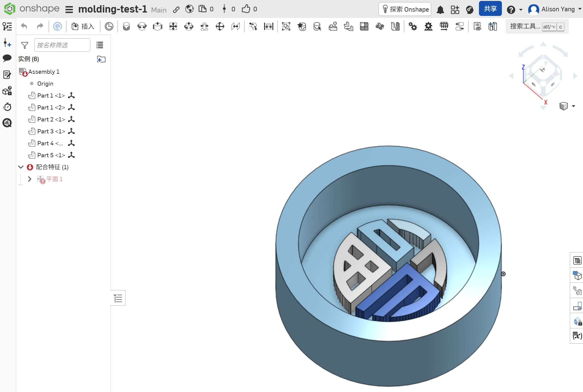This screenshot has height=392, width=583.
Task: Click mate connector icon beside Part 4
Action: (x=71, y=143)
